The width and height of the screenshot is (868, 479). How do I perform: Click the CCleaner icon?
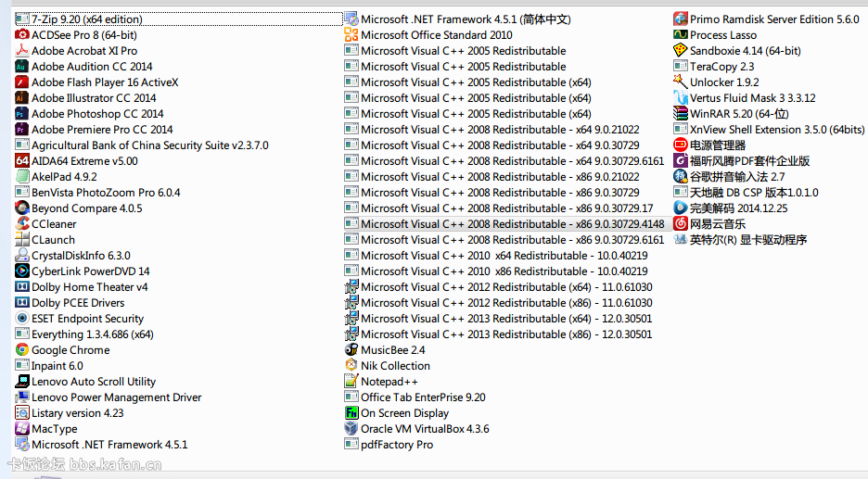point(22,224)
